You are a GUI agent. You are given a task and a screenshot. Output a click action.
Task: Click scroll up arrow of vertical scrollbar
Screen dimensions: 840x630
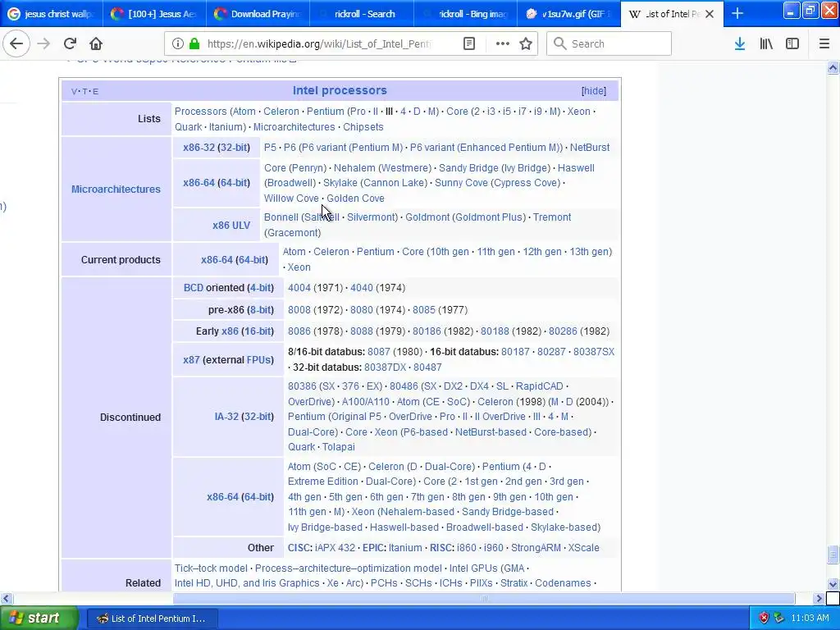point(833,67)
